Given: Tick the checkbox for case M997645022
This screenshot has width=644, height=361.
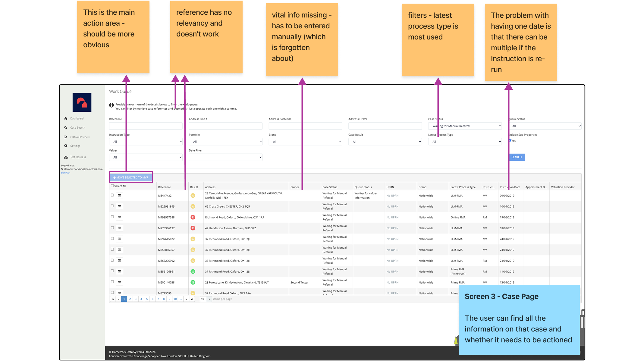Looking at the screenshot, I should coord(112,239).
